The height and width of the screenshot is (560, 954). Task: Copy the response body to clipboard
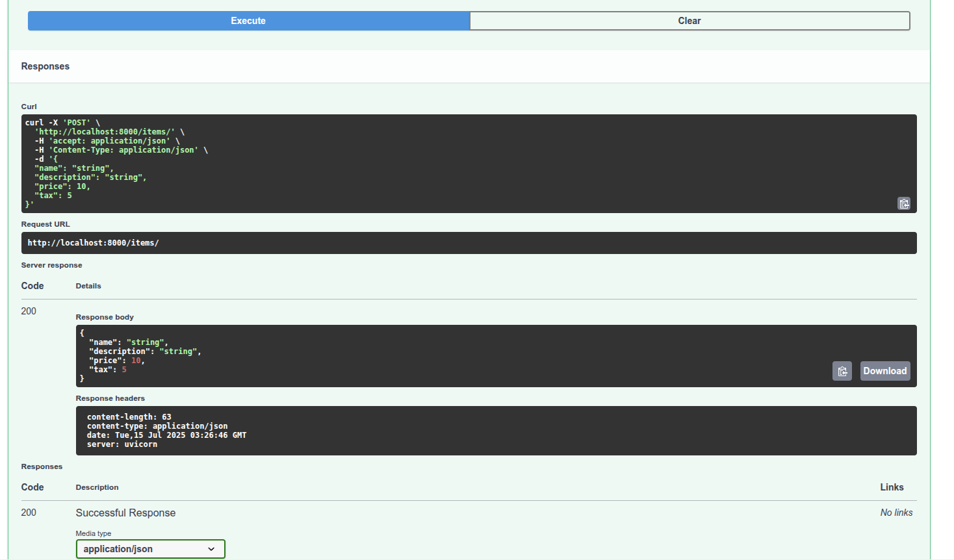[x=842, y=371]
